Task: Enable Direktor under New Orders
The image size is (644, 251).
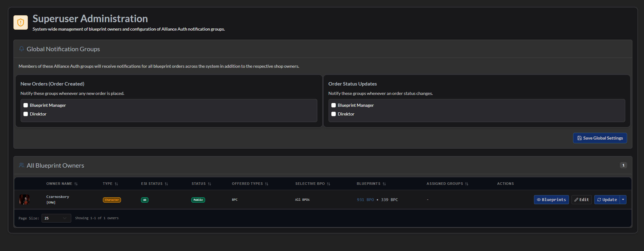Action: pos(26,114)
